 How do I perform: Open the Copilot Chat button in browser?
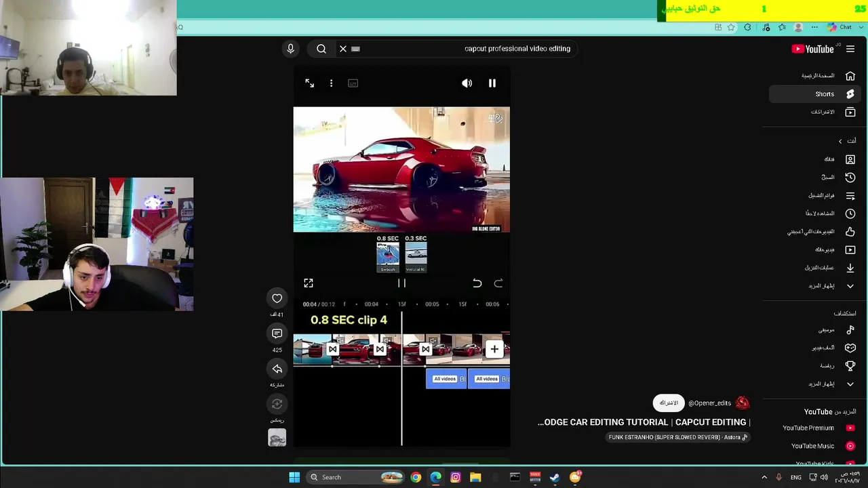click(840, 27)
